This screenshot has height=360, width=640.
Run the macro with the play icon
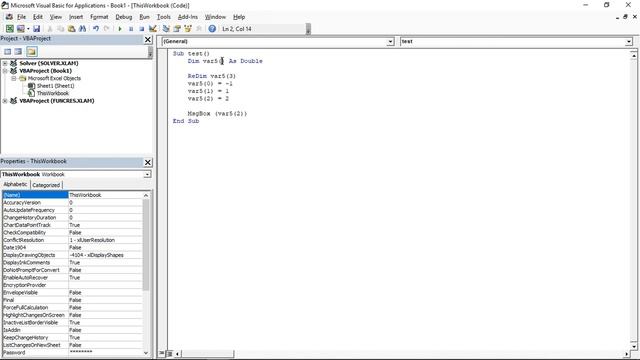point(120,29)
